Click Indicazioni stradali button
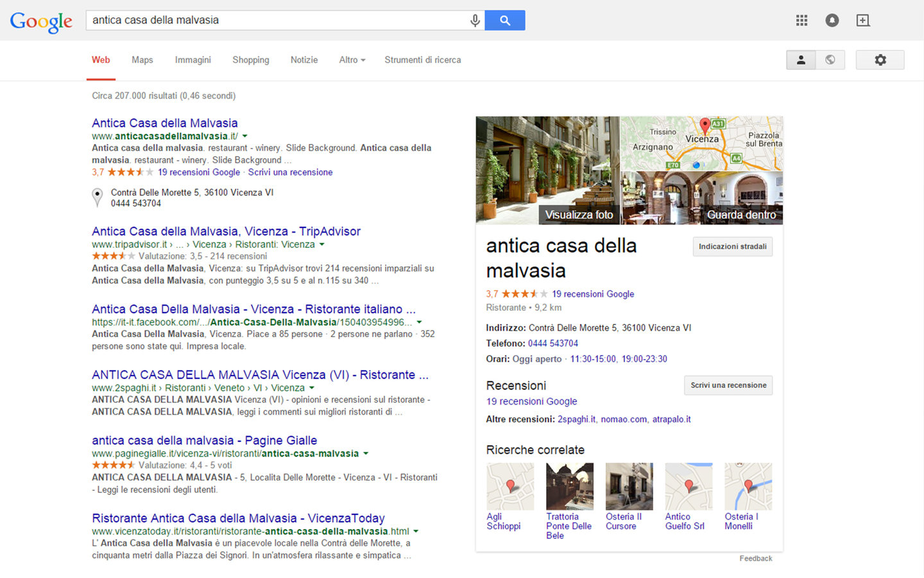 point(733,247)
